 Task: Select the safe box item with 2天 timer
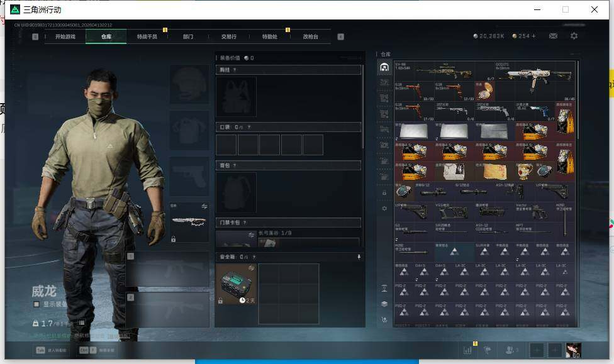(x=236, y=284)
